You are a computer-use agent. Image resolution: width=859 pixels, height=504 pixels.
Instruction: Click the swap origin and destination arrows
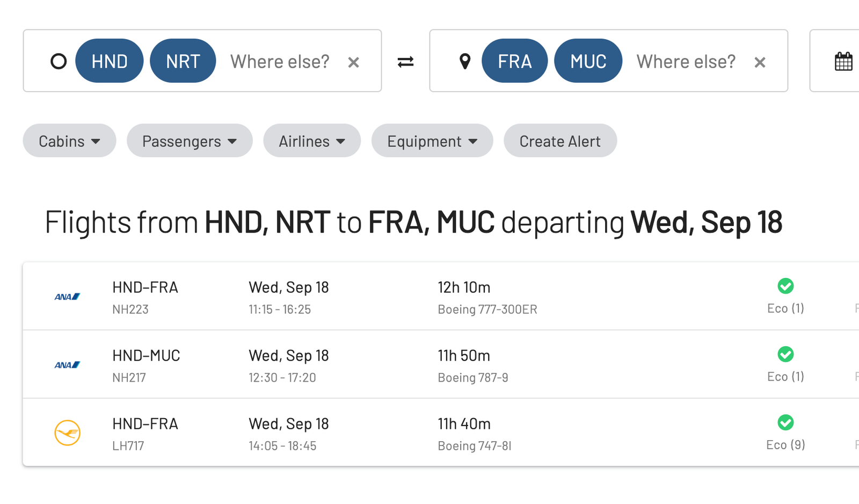coord(405,62)
